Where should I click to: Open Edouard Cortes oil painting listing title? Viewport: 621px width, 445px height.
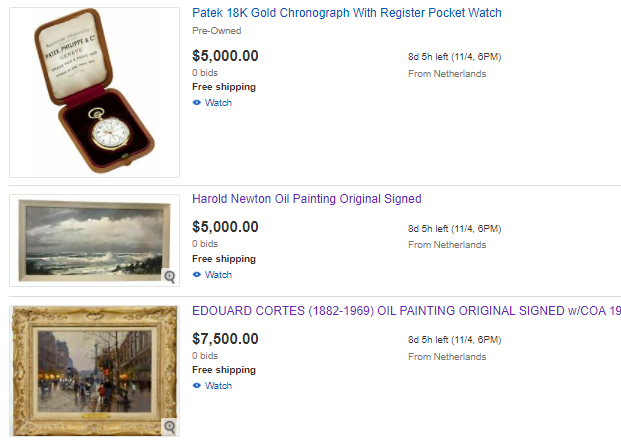[x=405, y=311]
